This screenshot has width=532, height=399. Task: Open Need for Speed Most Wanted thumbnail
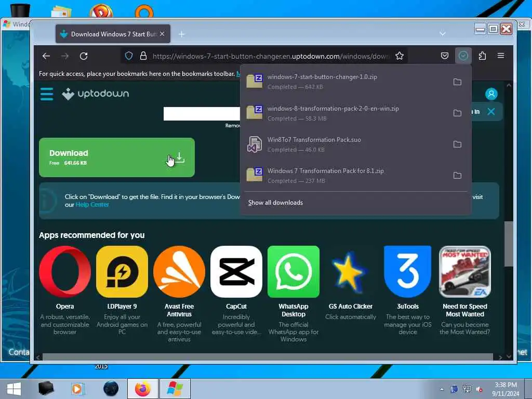[x=465, y=272]
